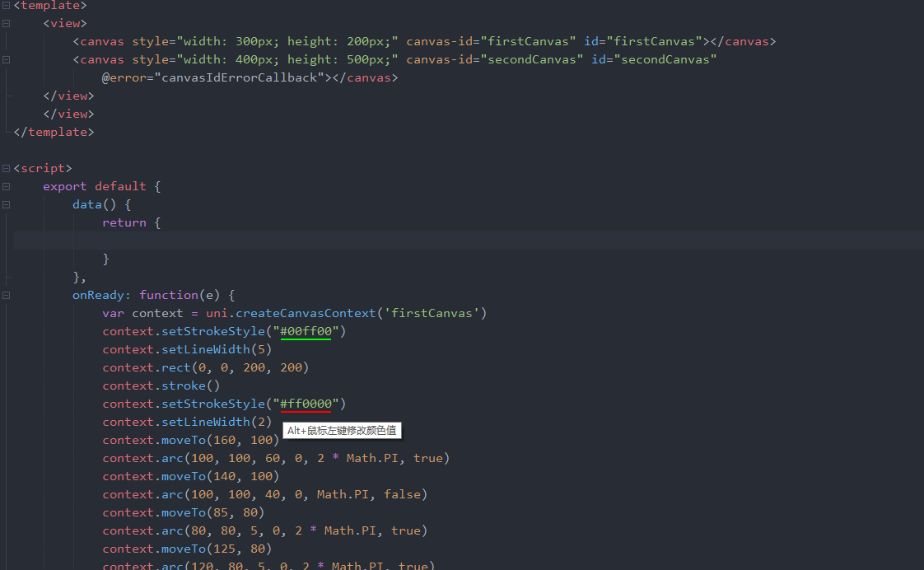The height and width of the screenshot is (570, 924).
Task: Collapse the template tag fold marker
Action: (7, 5)
